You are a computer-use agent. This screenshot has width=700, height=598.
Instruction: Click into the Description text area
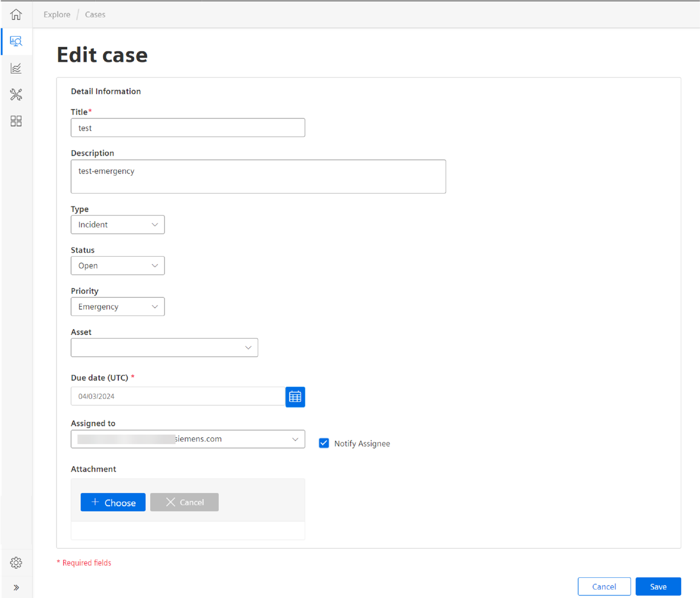click(258, 176)
